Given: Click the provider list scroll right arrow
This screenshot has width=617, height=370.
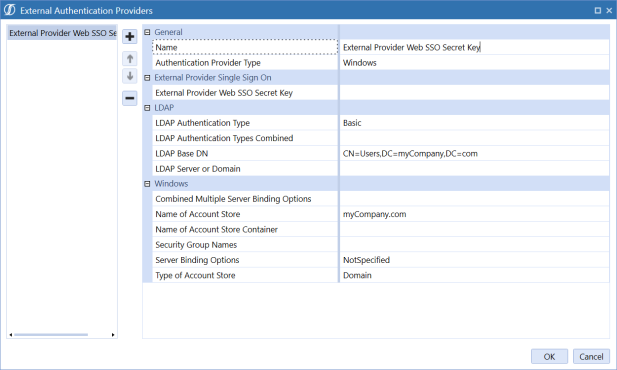Looking at the screenshot, I should coord(113,335).
